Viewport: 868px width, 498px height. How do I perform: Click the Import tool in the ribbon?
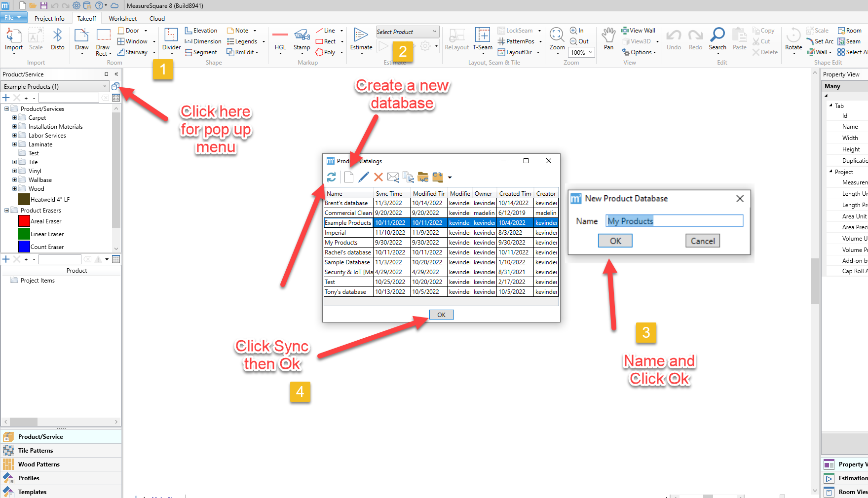[x=14, y=39]
